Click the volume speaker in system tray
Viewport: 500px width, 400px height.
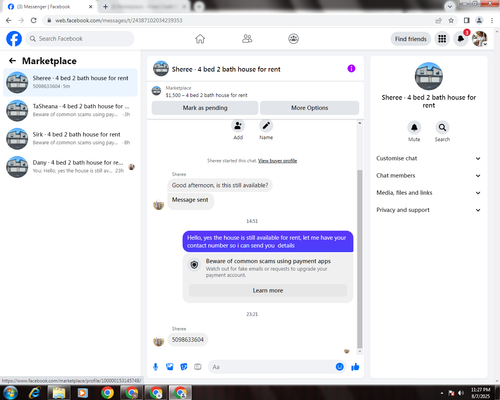coord(461,393)
